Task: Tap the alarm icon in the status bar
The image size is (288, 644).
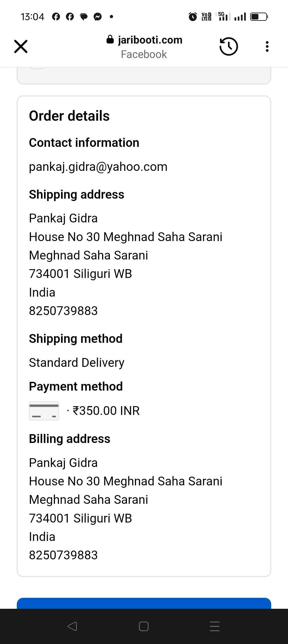Action: click(193, 17)
